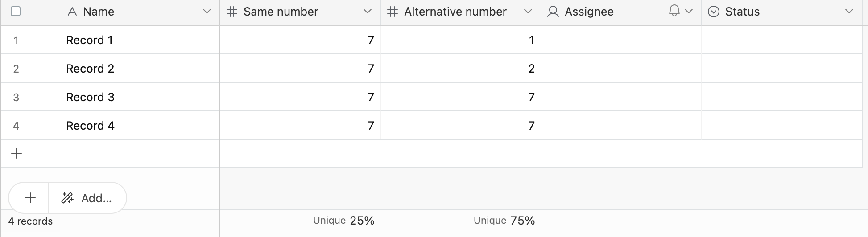Click the number icon beside Alternative number
Screen dimensions: 868x237
coord(393,12)
